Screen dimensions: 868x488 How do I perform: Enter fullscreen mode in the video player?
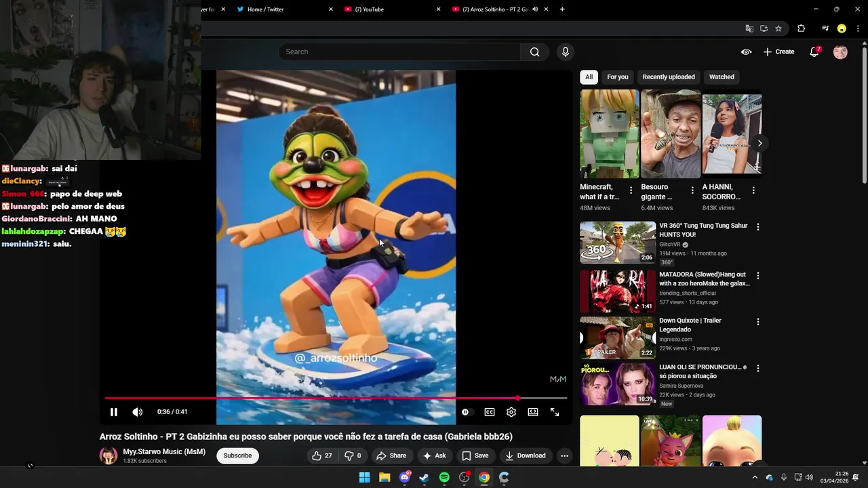pos(555,412)
